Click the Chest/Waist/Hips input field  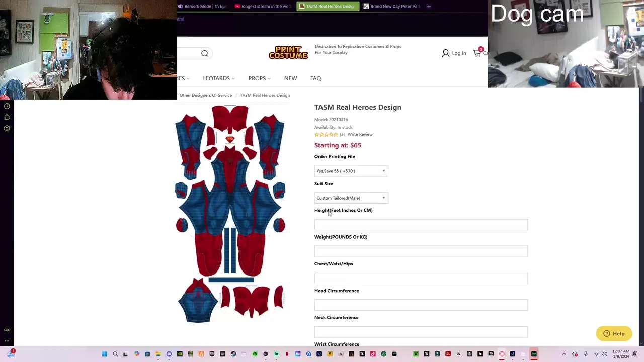pos(421,278)
